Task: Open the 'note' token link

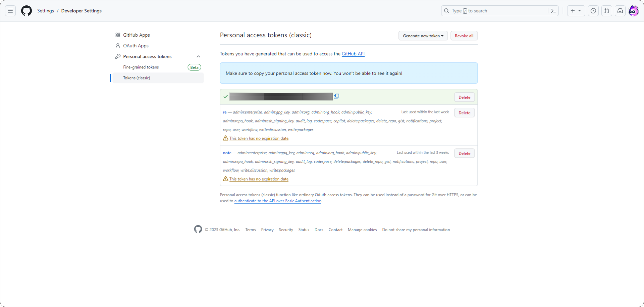Action: click(x=227, y=153)
